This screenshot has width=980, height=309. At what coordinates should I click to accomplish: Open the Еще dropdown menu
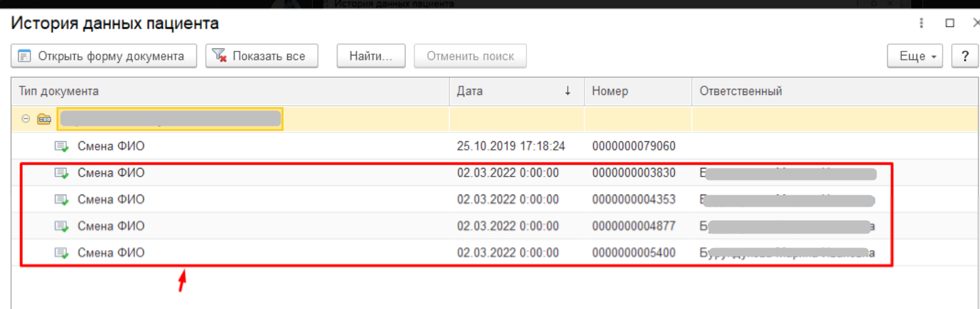(x=914, y=56)
